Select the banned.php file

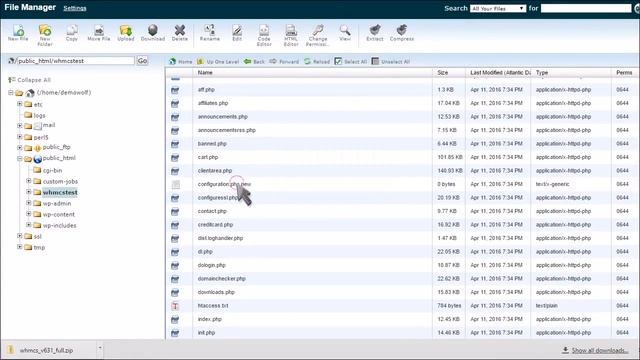pyautogui.click(x=212, y=144)
